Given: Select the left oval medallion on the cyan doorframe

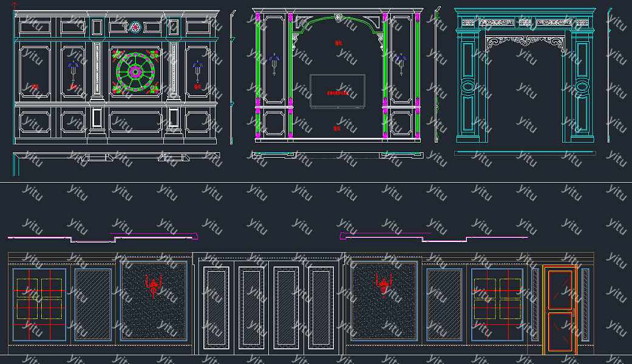Looking at the screenshot, I should [467, 87].
